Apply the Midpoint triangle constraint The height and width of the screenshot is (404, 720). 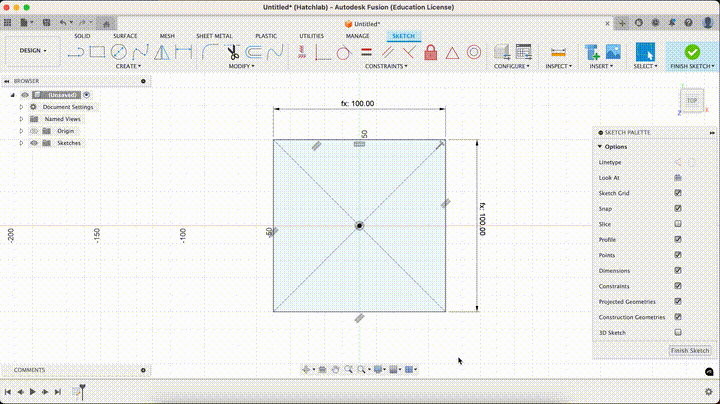click(452, 53)
